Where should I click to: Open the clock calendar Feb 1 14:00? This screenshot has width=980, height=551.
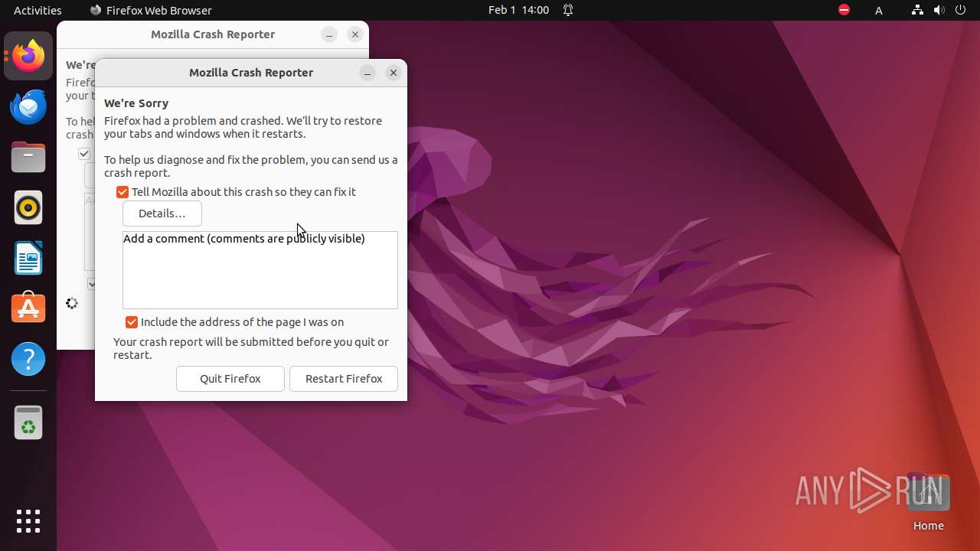coord(518,10)
